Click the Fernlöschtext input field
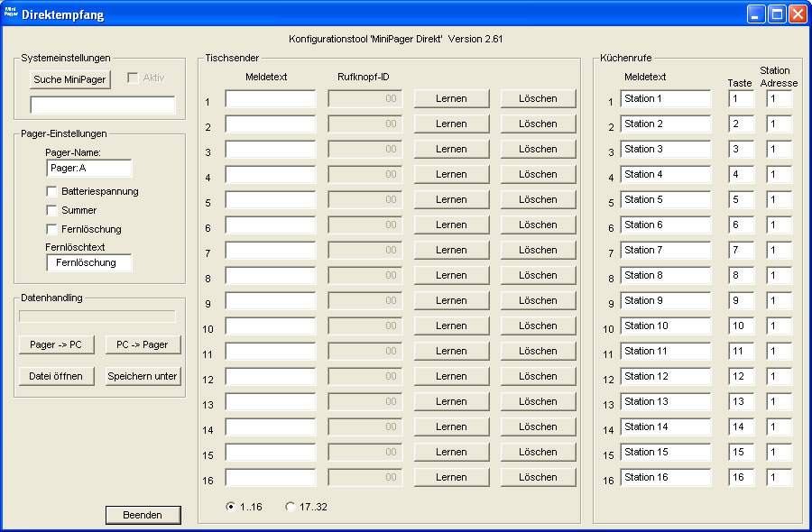The height and width of the screenshot is (532, 812). coord(88,262)
